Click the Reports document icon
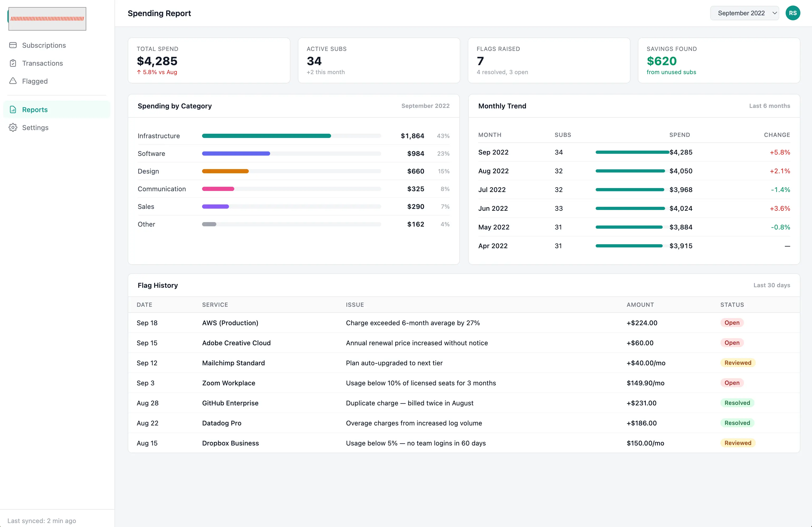Screen dimensions: 812x527 click(x=13, y=109)
